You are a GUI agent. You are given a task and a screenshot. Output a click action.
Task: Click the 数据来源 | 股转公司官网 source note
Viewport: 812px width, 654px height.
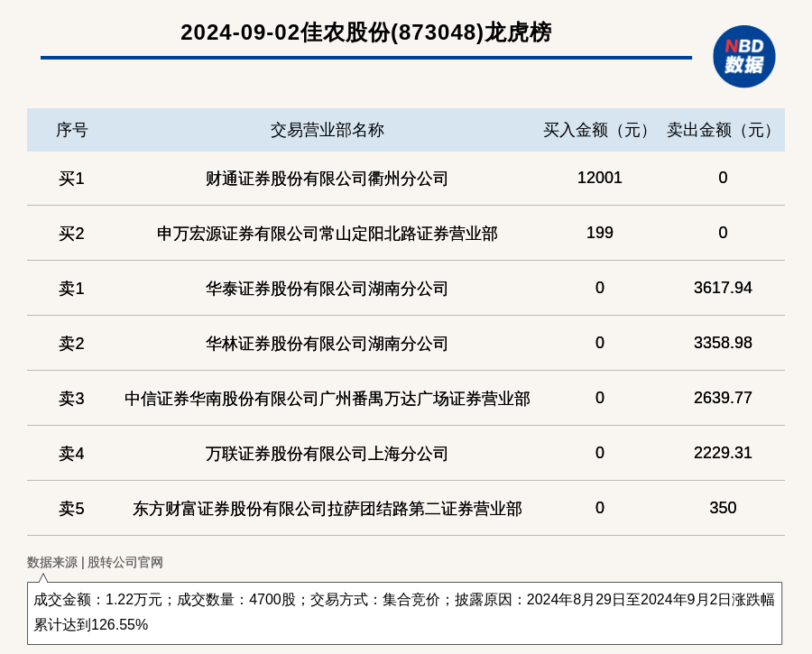coord(95,562)
